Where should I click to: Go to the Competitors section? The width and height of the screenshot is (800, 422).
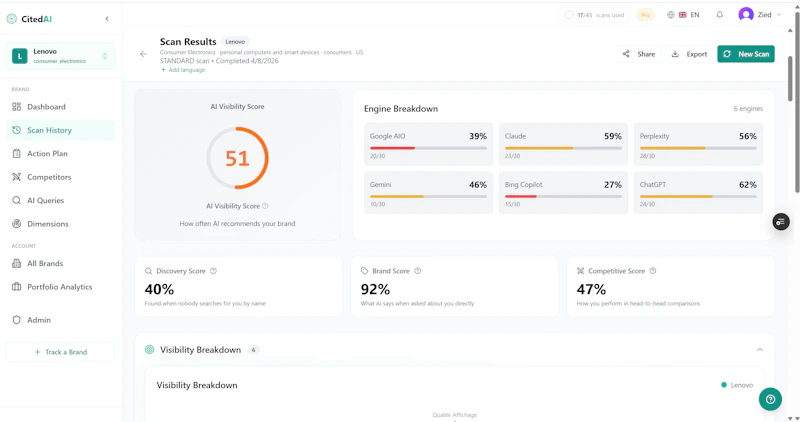pyautogui.click(x=60, y=177)
